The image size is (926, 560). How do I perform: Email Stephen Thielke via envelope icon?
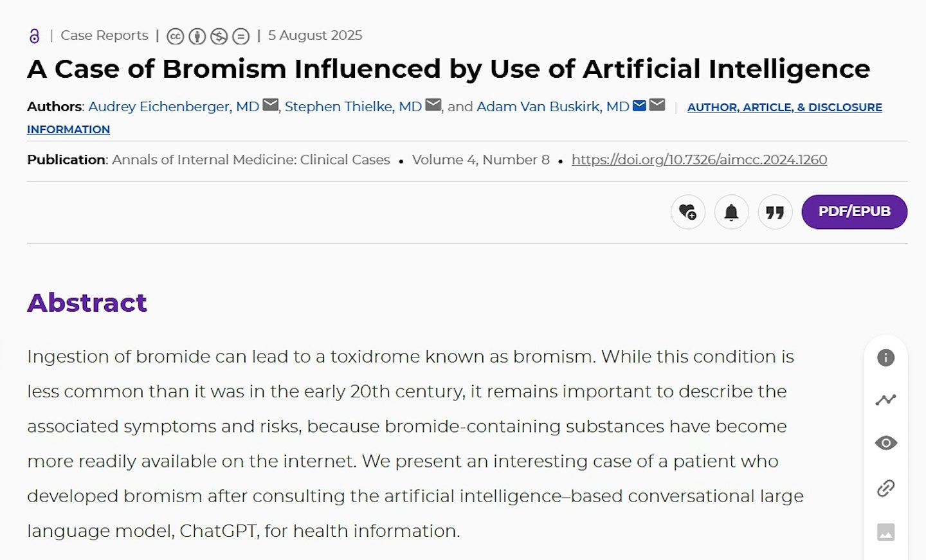(433, 105)
